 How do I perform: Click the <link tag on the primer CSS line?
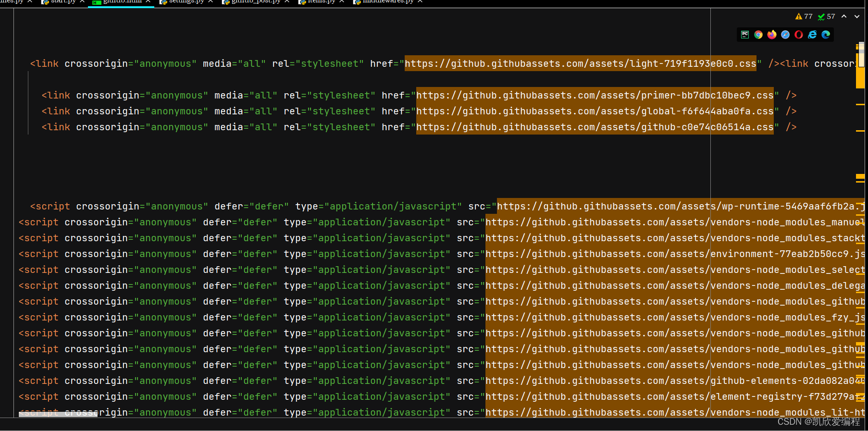click(56, 95)
